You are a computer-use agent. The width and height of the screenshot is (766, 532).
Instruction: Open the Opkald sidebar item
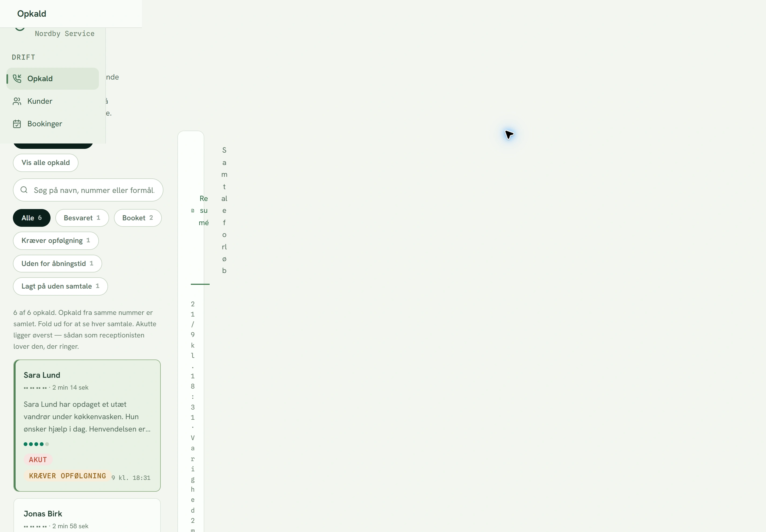tap(53, 79)
